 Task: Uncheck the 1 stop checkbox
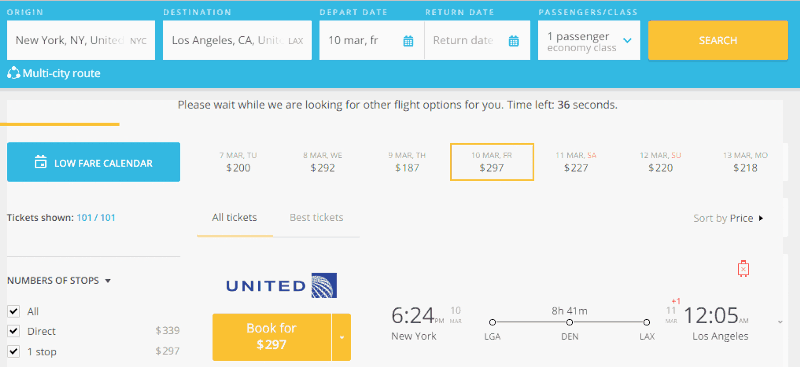(x=14, y=352)
